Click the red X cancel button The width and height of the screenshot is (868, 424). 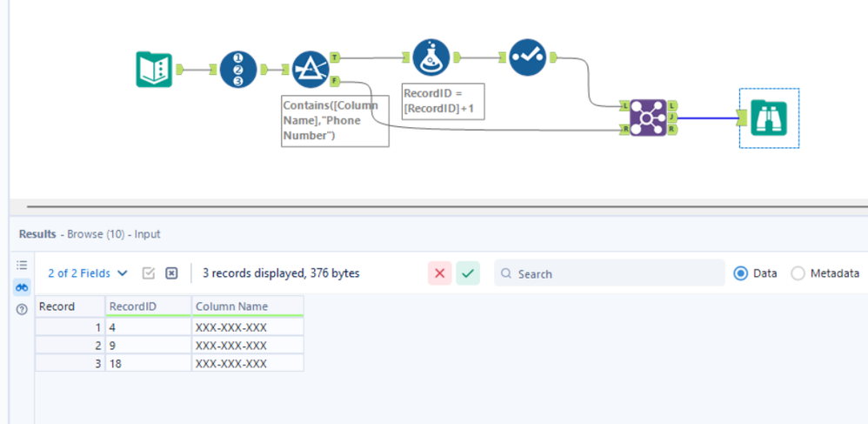click(x=440, y=273)
